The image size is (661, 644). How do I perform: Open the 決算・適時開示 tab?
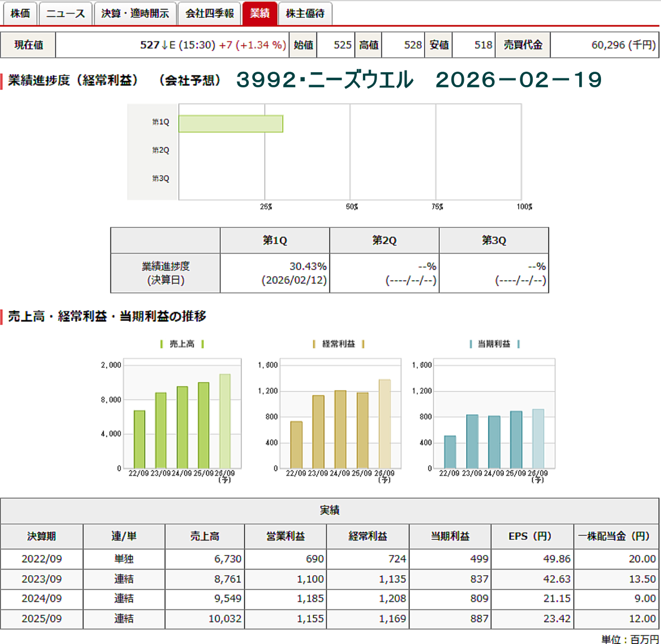coord(135,13)
